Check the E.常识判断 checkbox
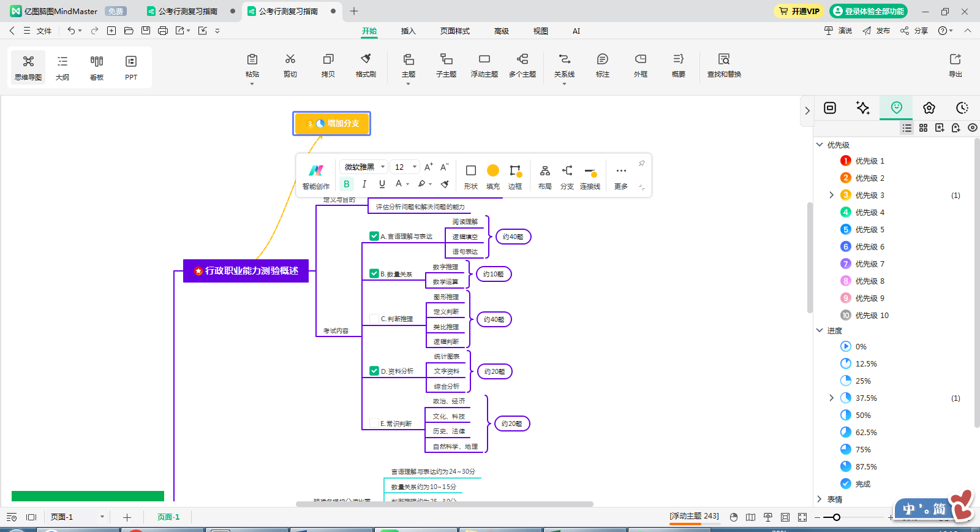The height and width of the screenshot is (532, 980). tap(374, 423)
